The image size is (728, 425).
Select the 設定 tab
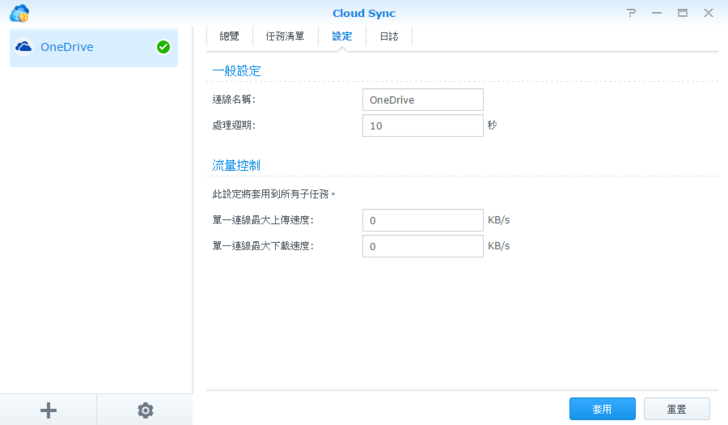point(342,36)
